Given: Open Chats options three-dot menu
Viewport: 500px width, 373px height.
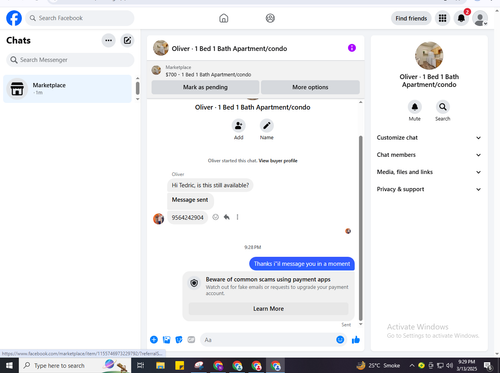Looking at the screenshot, I should (109, 40).
